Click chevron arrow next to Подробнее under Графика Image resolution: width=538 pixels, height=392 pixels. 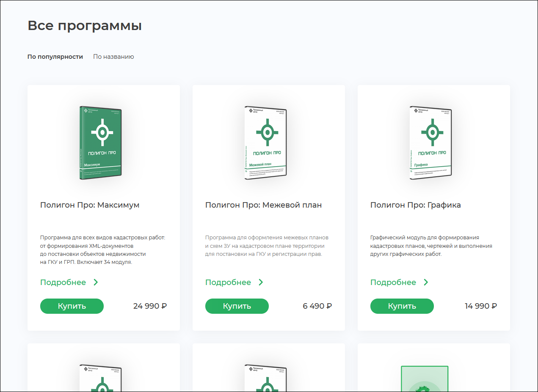(426, 282)
